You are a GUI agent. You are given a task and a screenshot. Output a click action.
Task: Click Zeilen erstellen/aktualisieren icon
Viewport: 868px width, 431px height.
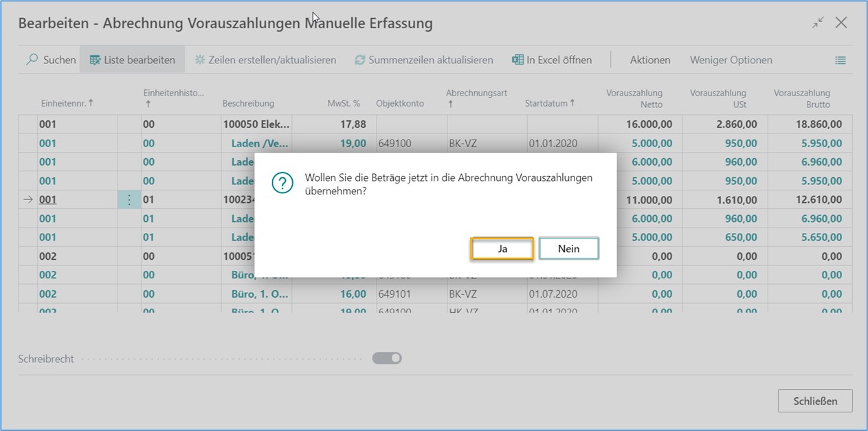200,60
